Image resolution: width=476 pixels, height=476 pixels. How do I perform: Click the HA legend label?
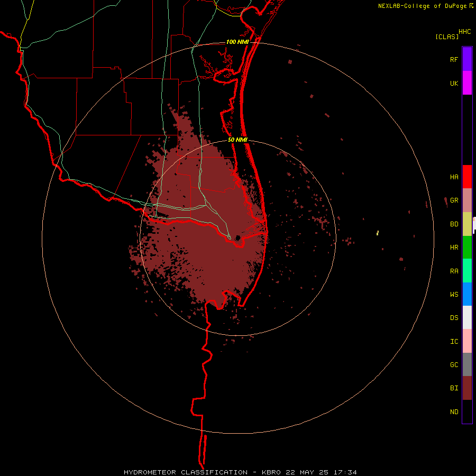pyautogui.click(x=454, y=177)
